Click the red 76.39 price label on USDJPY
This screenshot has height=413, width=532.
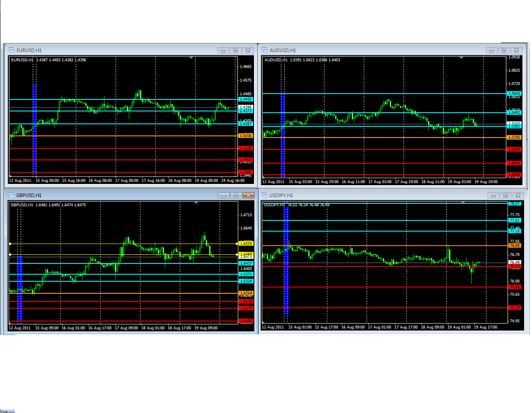pos(515,266)
